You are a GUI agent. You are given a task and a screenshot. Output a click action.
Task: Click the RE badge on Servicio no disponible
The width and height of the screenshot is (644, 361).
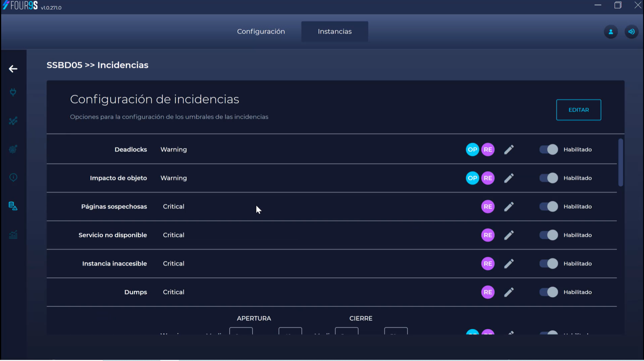coord(488,235)
